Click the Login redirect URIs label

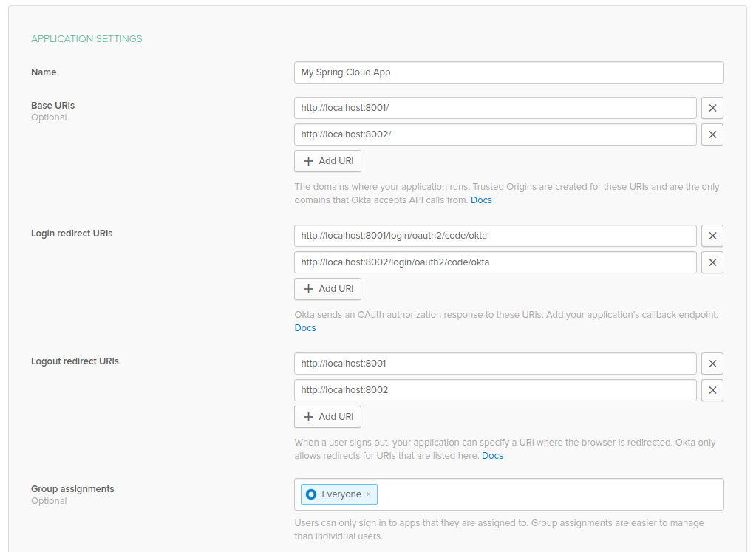(72, 234)
